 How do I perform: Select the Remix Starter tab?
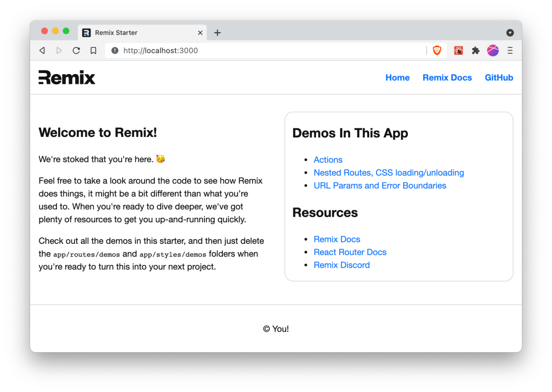coord(142,33)
